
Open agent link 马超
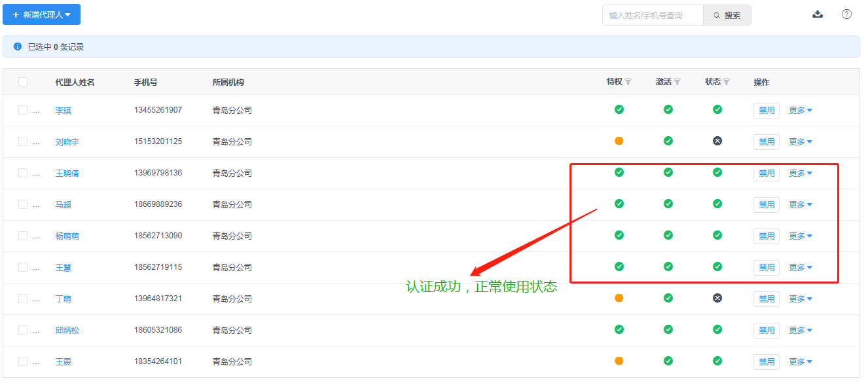(63, 205)
